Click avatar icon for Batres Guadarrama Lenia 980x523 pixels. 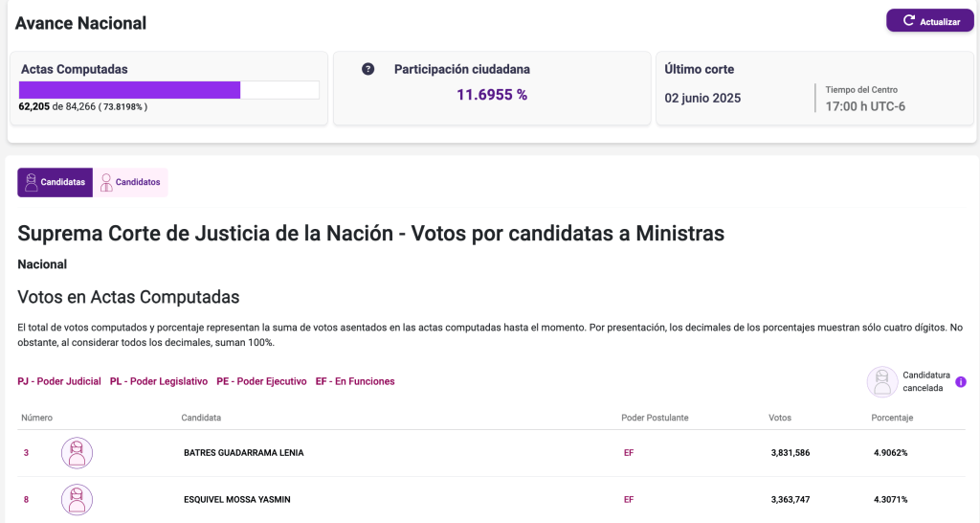77,453
